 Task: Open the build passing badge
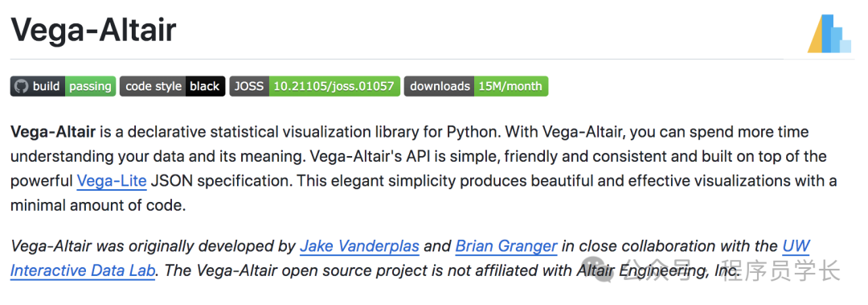click(x=63, y=86)
